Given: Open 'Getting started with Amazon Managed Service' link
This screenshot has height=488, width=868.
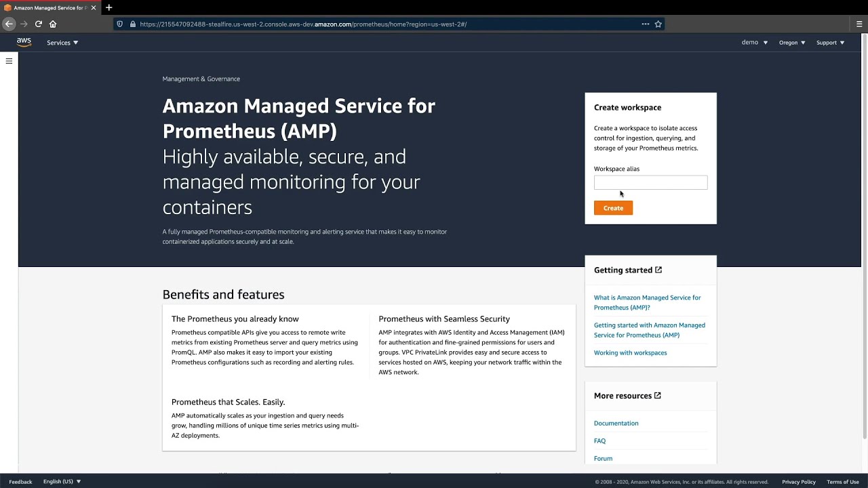Looking at the screenshot, I should (650, 330).
